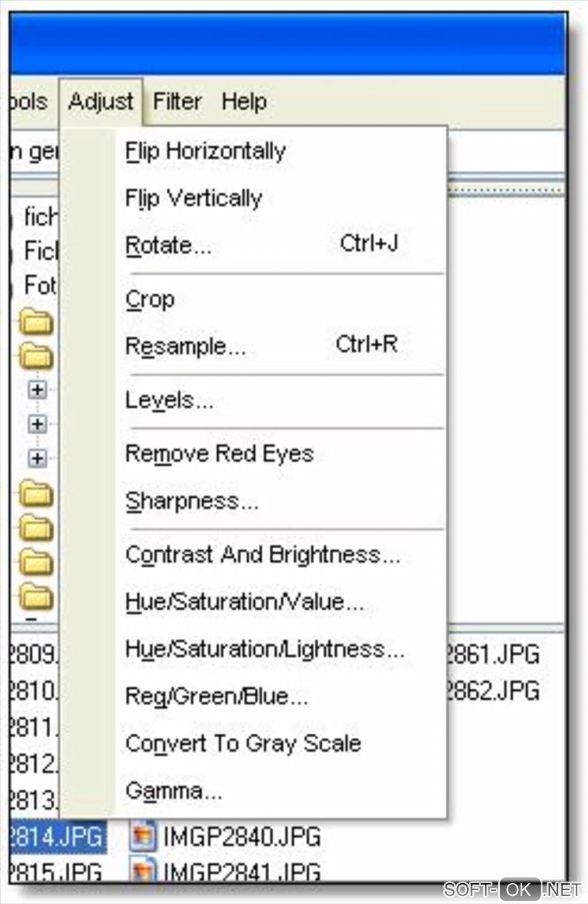Click the IMGP2841.JPG file icon
The image size is (588, 904).
(x=142, y=871)
